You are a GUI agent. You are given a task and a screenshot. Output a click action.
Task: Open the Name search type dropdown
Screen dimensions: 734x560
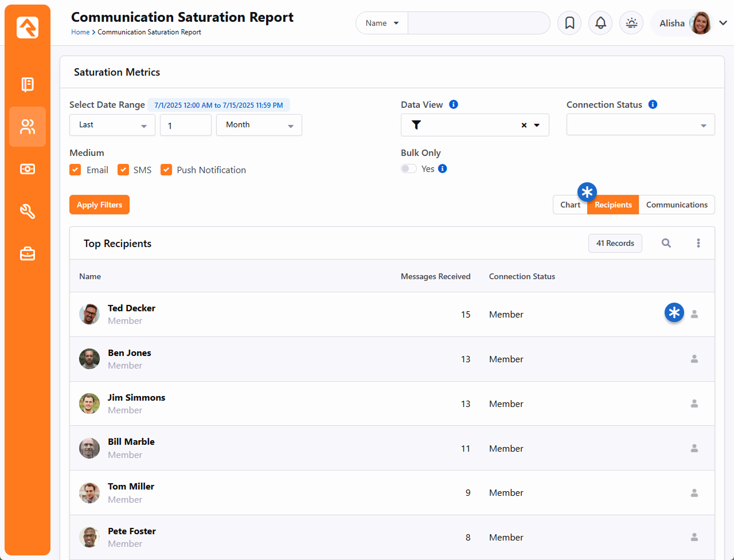[x=382, y=23]
